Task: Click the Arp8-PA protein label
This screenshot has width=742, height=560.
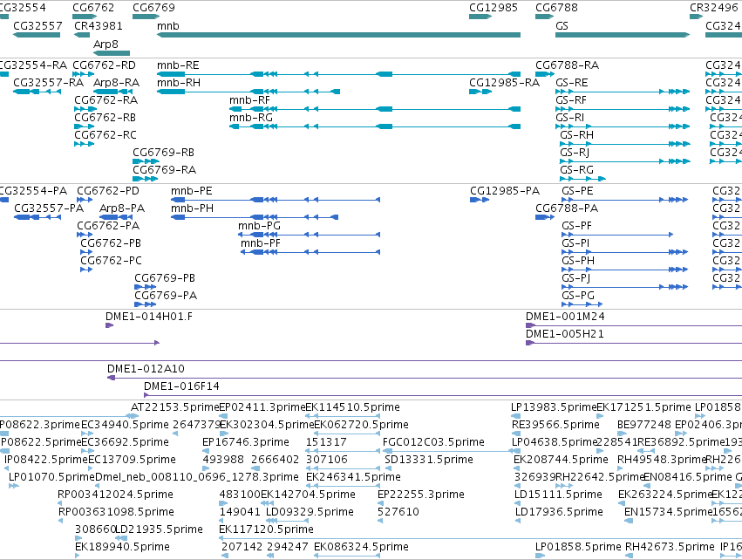Action: coord(122,208)
